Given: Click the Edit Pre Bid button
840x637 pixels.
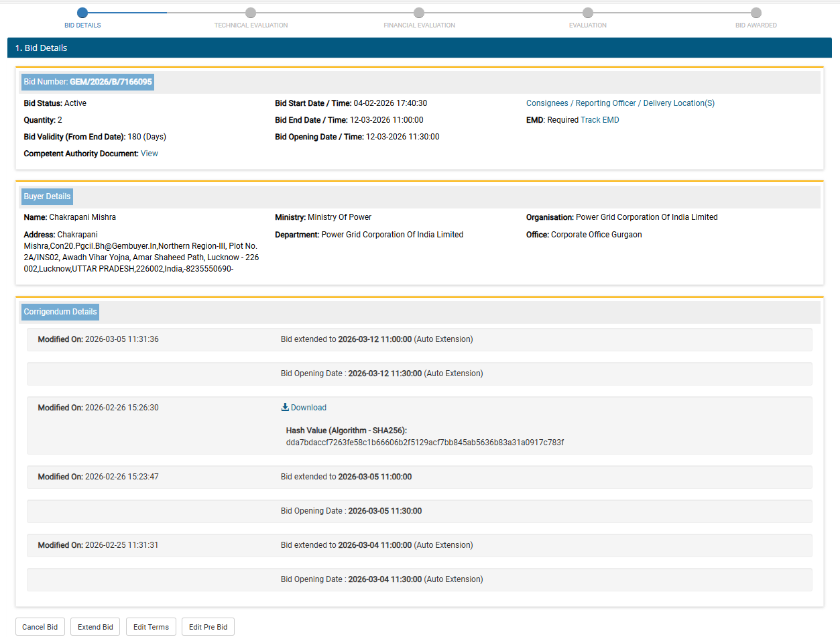Looking at the screenshot, I should [208, 627].
